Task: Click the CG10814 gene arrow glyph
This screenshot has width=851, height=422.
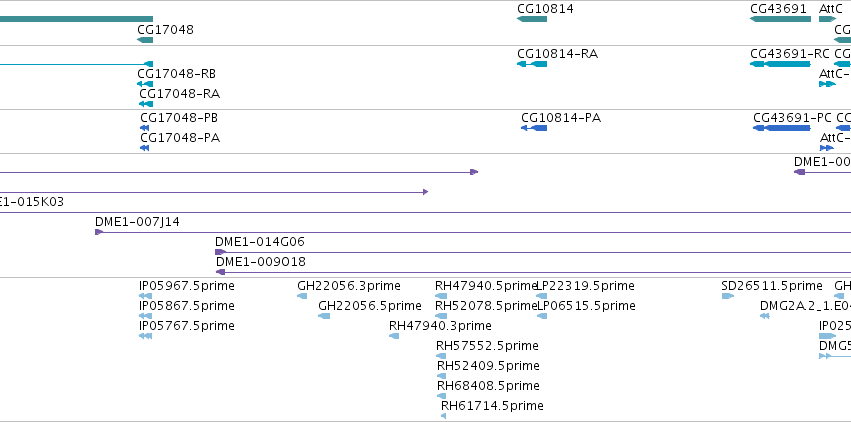Action: tap(532, 19)
